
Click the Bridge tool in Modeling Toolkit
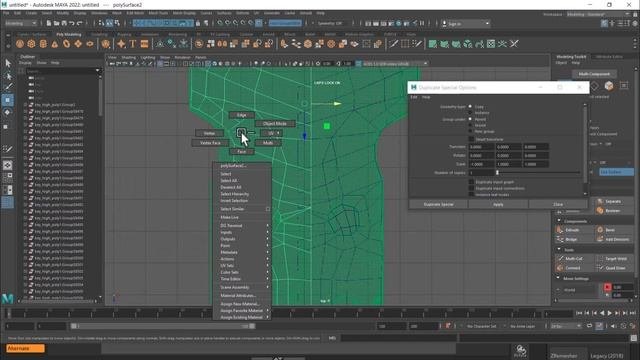[x=572, y=240]
